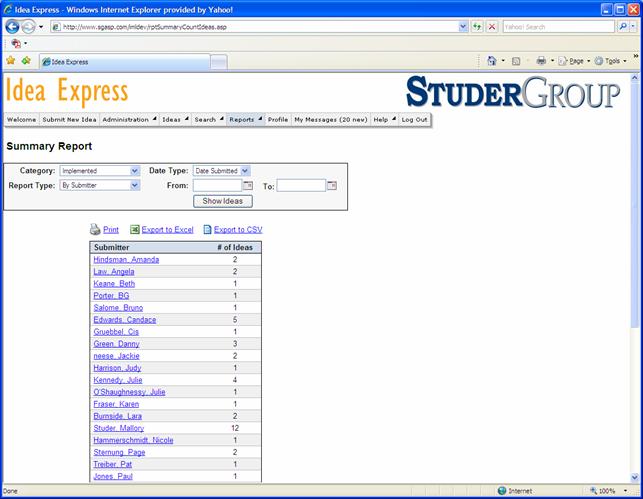
Task: Open a new blank browser tab
Action: pos(219,62)
